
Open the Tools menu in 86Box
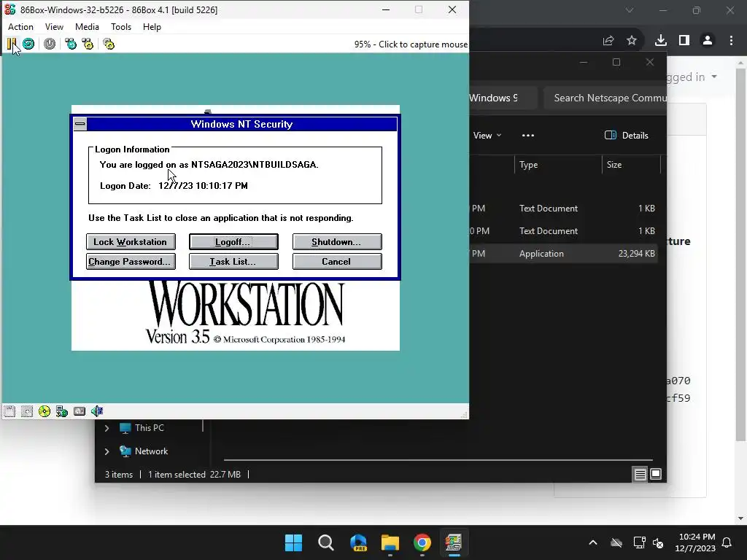(121, 27)
